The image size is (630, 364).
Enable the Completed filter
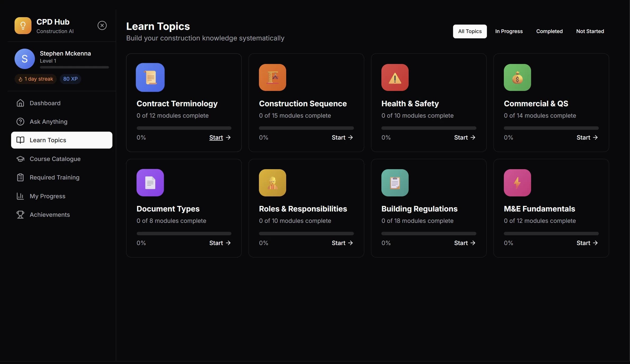(x=549, y=31)
